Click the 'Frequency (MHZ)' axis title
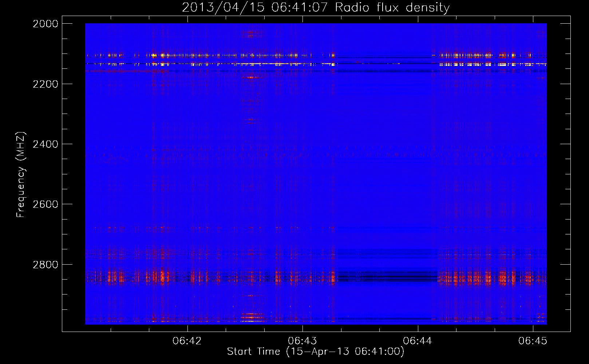This screenshot has height=364, width=589. click(21, 175)
